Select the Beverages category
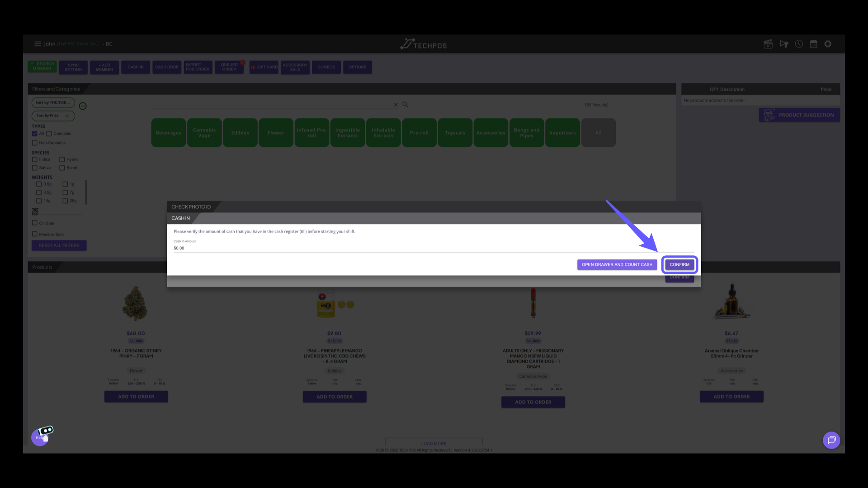This screenshot has height=488, width=868. pos(169,133)
